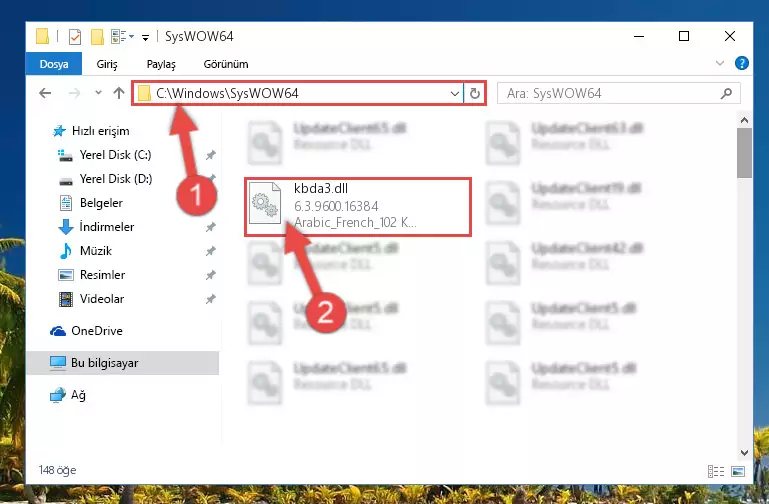769x504 pixels.
Task: Click the Properties checkmark quick access icon
Action: [75, 37]
